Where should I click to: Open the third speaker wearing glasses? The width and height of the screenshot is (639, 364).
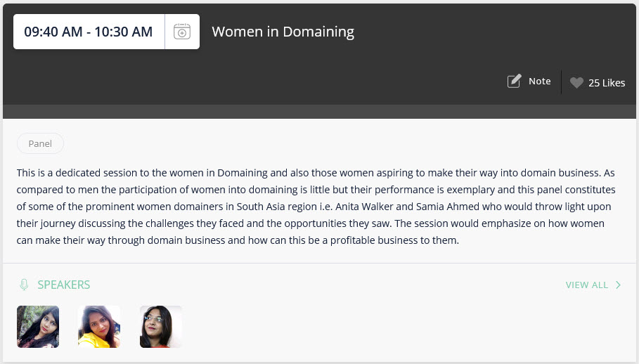(x=160, y=327)
